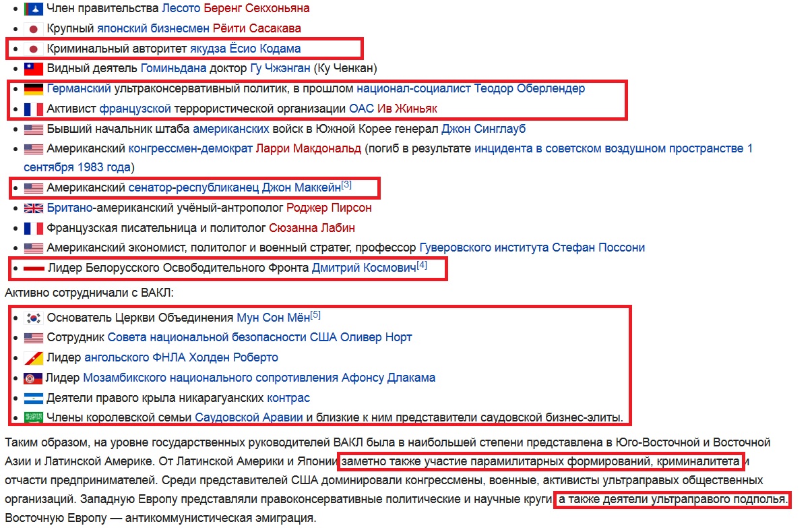Open the red link Ларри Макдональд

tap(309, 148)
